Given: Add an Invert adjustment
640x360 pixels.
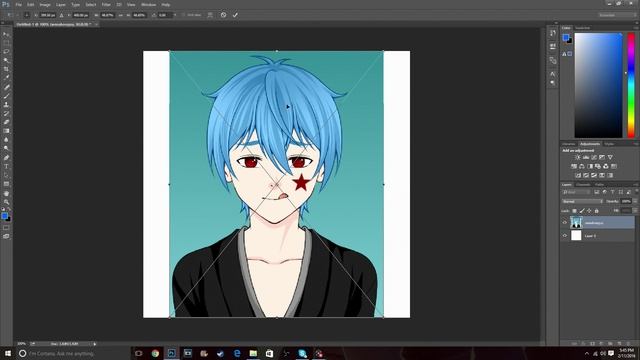Looking at the screenshot, I should click(x=578, y=175).
